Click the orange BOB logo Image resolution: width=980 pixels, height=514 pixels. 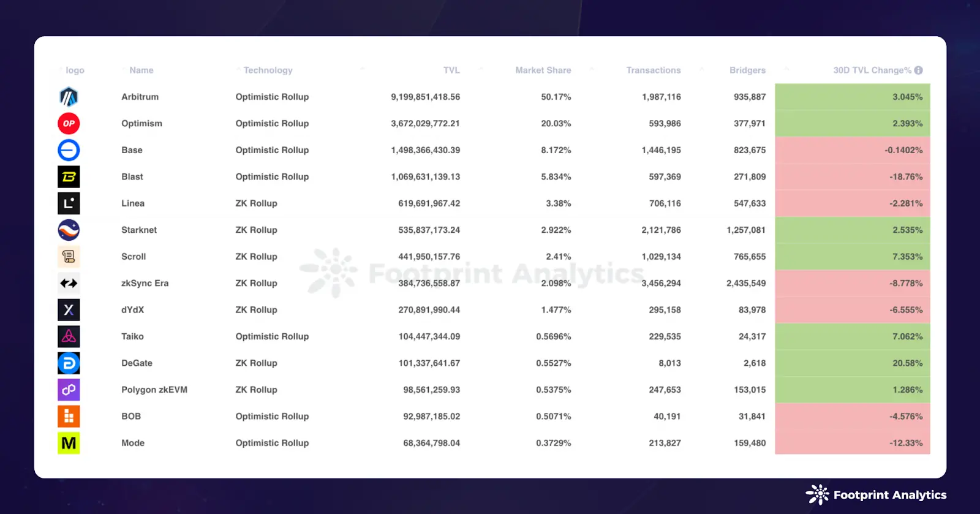69,417
